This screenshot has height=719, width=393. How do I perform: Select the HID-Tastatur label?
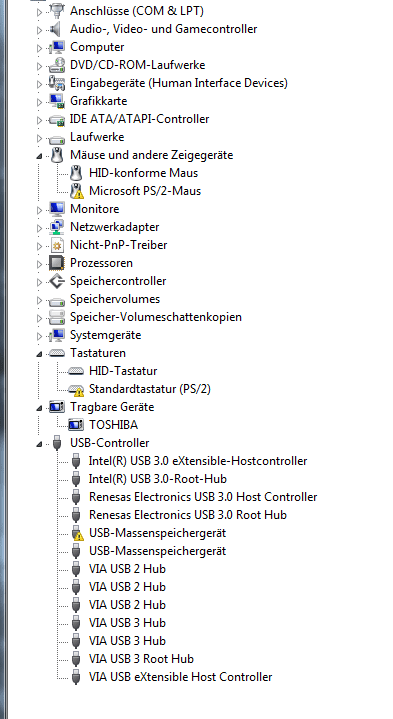[x=123, y=371]
